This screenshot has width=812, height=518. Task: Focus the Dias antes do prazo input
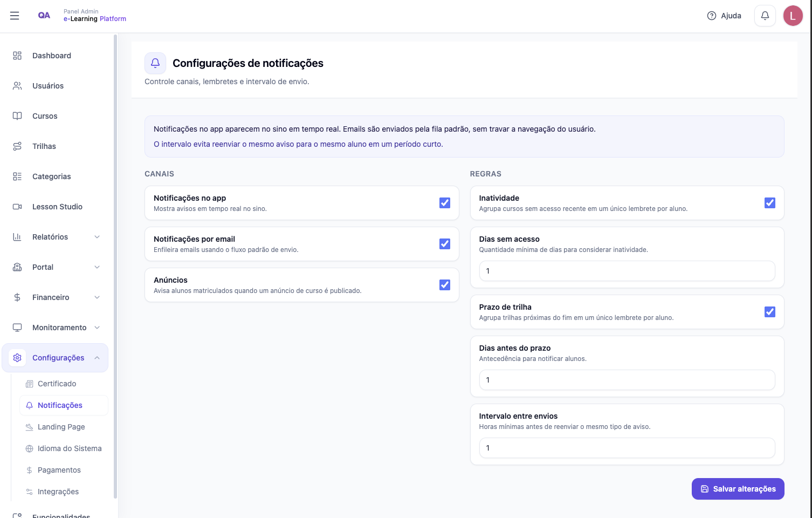627,380
